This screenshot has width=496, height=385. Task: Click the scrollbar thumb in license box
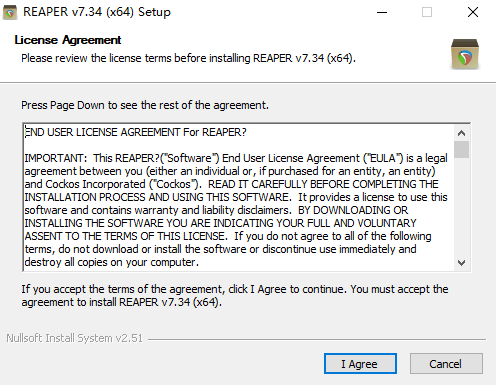coord(461,149)
